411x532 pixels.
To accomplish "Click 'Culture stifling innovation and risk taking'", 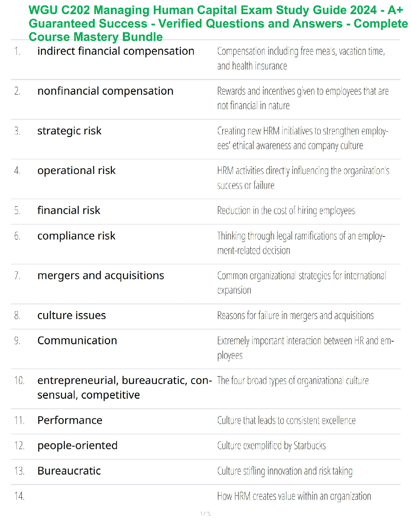I will 285,471.
